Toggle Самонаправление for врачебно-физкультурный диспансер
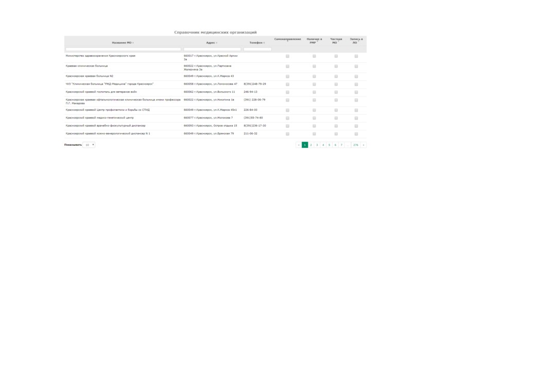This screenshot has width=554, height=392. [288, 126]
